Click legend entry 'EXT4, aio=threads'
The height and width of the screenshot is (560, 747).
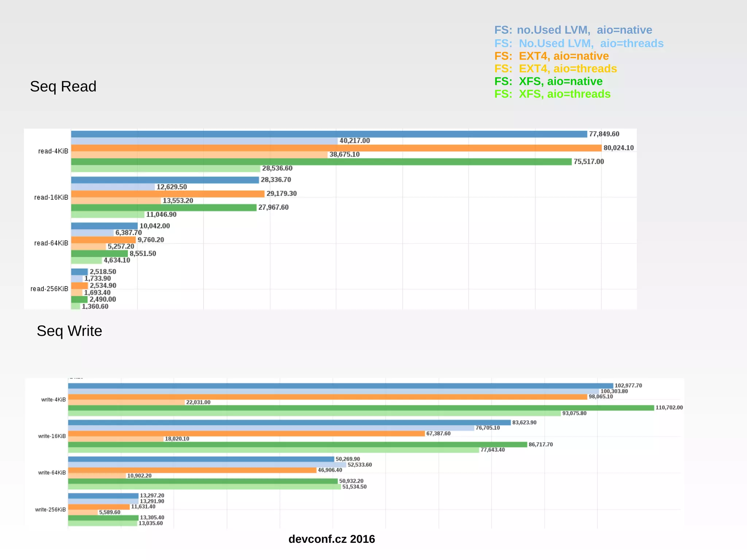click(x=556, y=69)
